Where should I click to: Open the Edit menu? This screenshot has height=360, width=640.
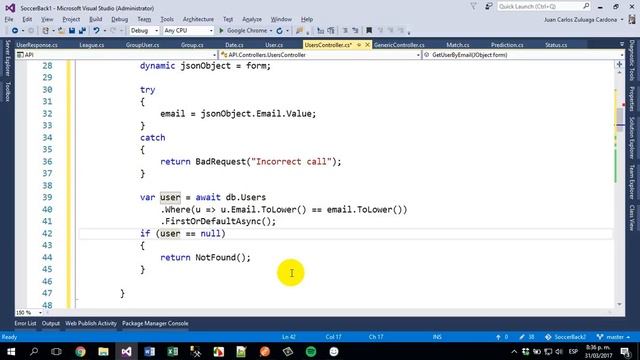[27, 19]
